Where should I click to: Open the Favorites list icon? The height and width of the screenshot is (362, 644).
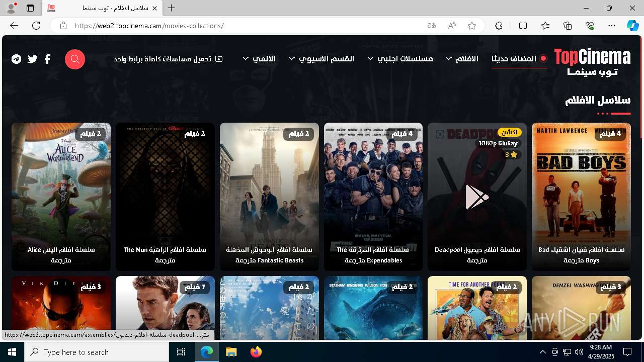coord(545,26)
